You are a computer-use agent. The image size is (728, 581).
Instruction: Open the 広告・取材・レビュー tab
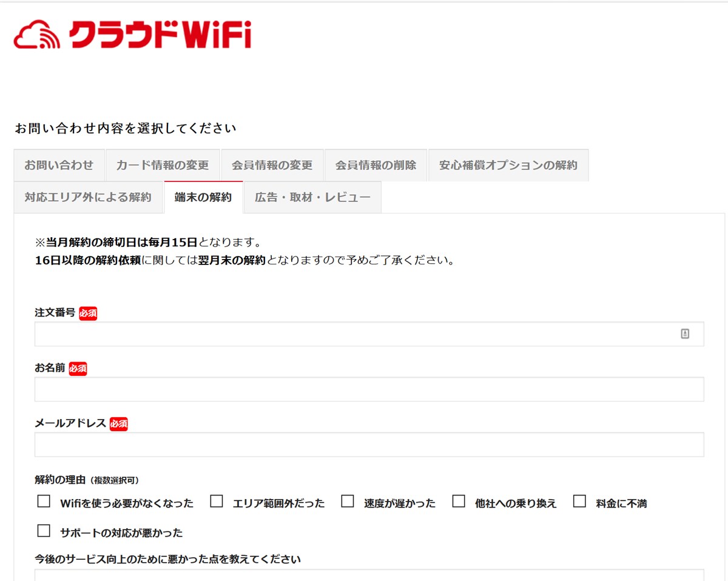pyautogui.click(x=312, y=197)
